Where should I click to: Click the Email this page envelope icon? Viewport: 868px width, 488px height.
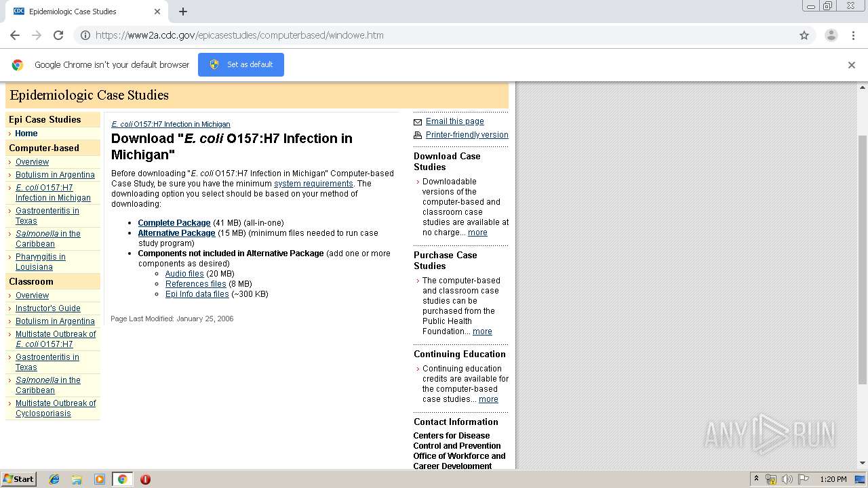pos(418,122)
